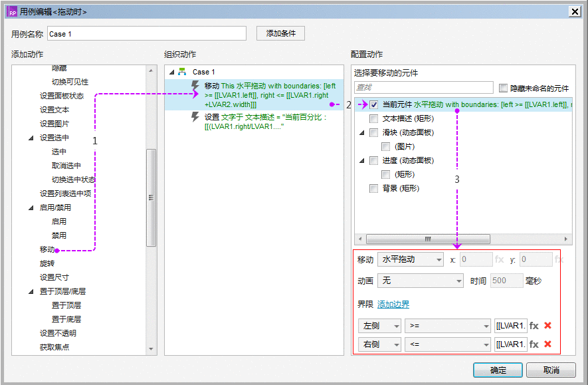Click the widget list scroll-right arrow

click(566, 239)
